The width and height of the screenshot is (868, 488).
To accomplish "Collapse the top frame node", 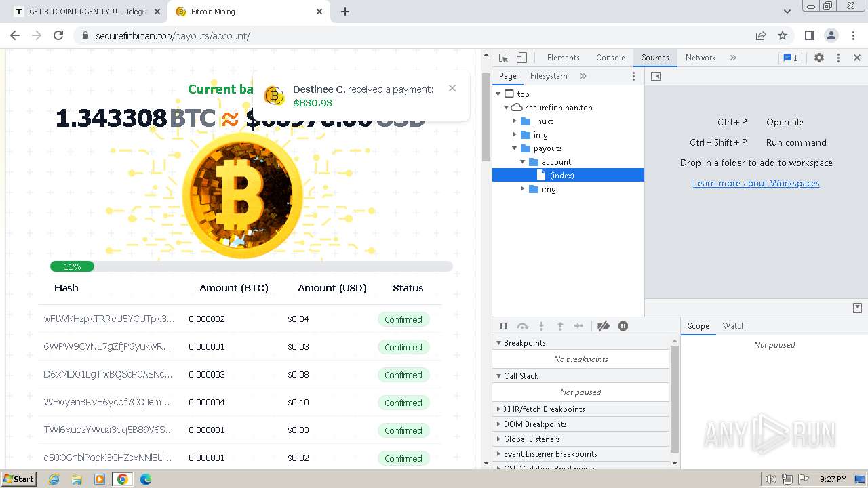I will (x=498, y=94).
